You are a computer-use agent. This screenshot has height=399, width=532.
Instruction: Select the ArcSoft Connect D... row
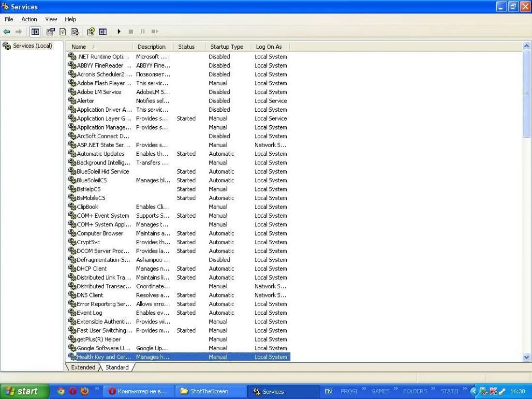click(x=179, y=136)
